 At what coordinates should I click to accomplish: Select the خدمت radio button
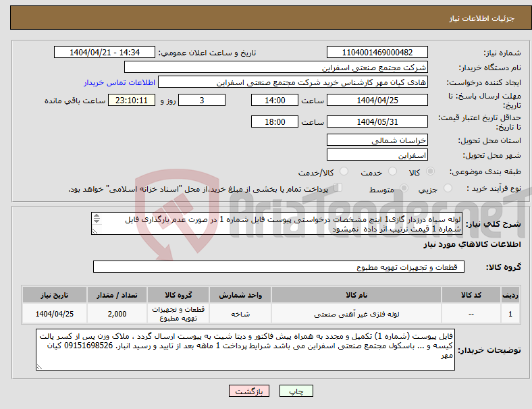click(x=392, y=171)
